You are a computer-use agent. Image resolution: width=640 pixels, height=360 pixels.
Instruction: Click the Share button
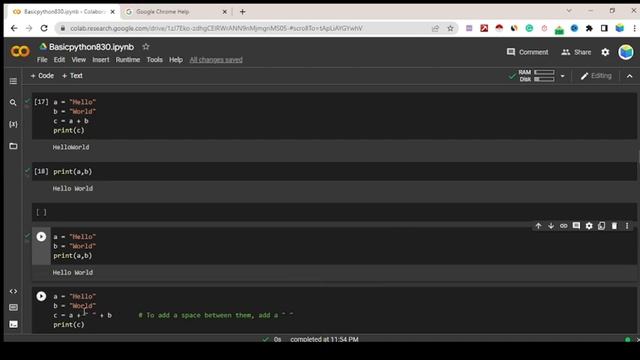(576, 52)
